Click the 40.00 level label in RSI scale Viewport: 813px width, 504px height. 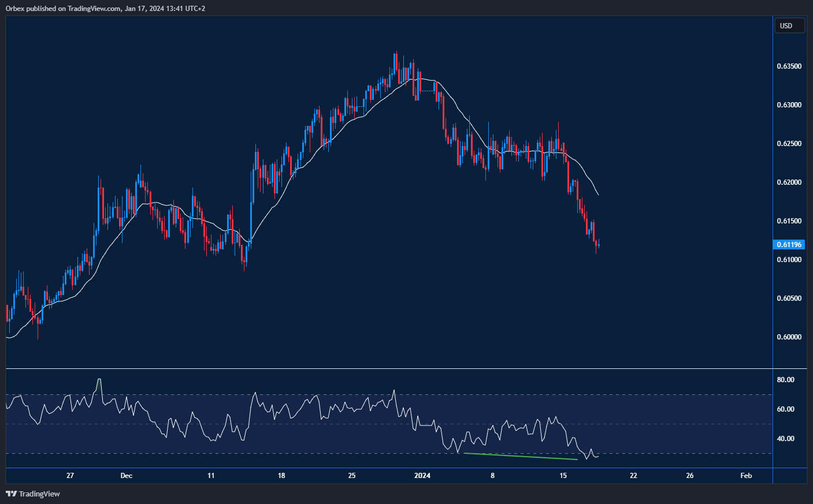click(785, 439)
